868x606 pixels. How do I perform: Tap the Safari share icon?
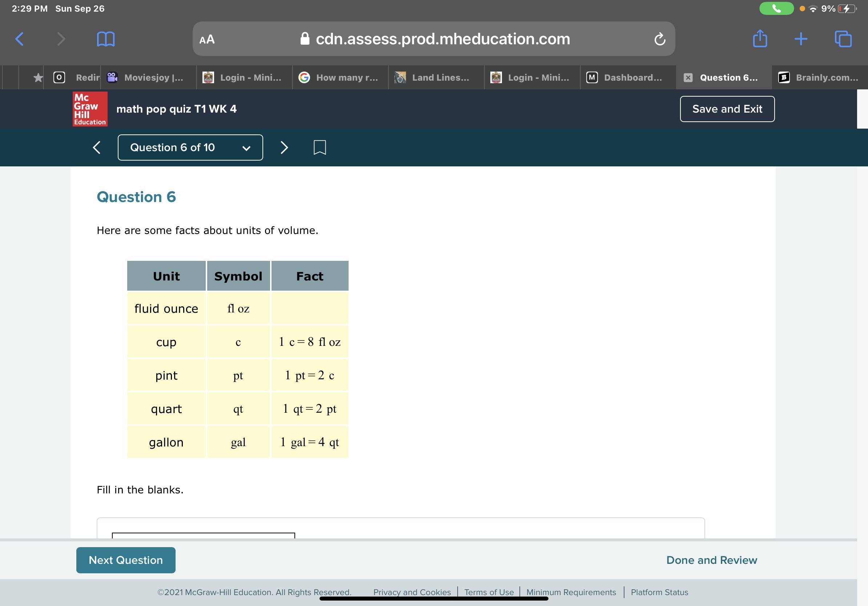760,39
